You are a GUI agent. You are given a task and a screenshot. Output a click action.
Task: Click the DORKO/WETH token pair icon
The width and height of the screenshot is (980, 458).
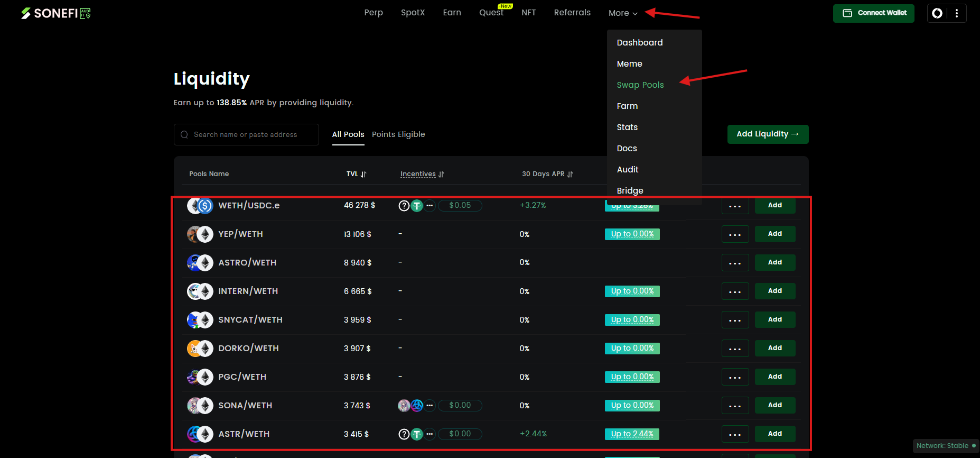pos(200,349)
